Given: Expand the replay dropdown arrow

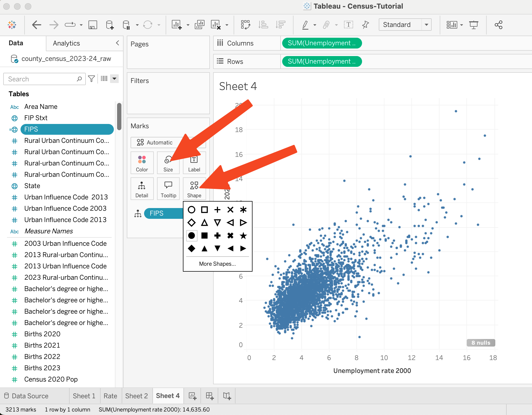Looking at the screenshot, I should point(81,25).
